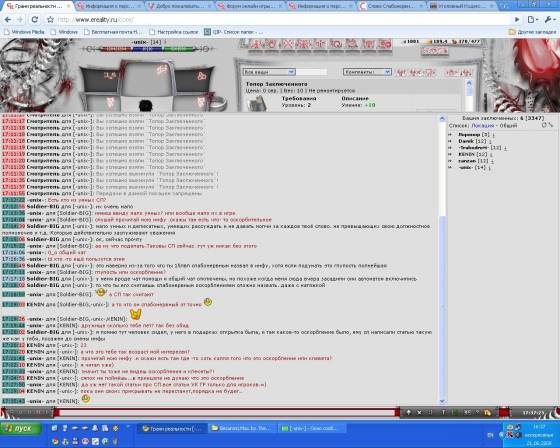
Task: Switch to the 'Форум онлайн-игры' tab
Action: pos(249,6)
